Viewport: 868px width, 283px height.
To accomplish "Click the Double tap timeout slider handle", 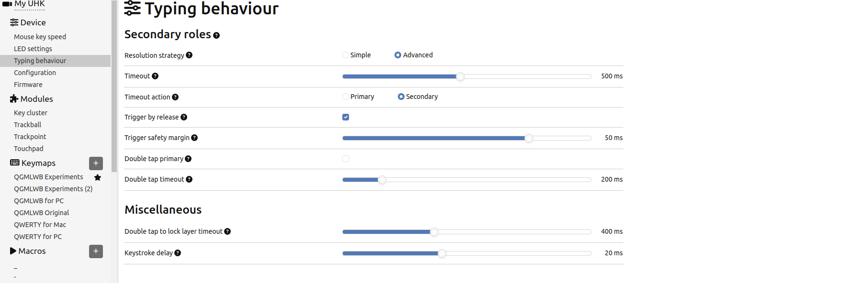I will 382,180.
